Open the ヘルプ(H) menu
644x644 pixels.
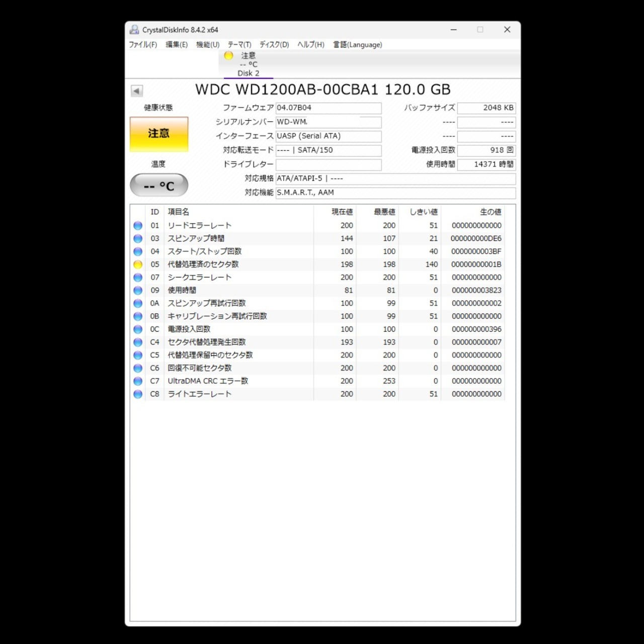311,45
